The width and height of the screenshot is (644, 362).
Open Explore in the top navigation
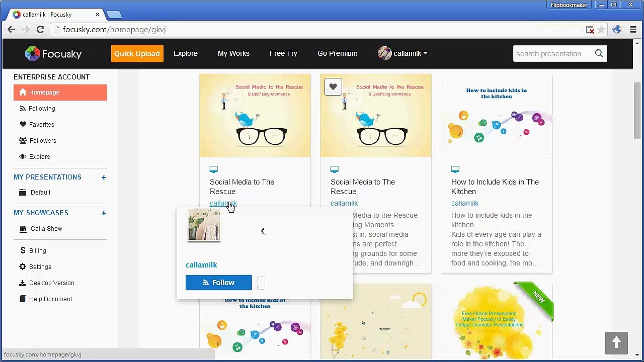point(186,53)
